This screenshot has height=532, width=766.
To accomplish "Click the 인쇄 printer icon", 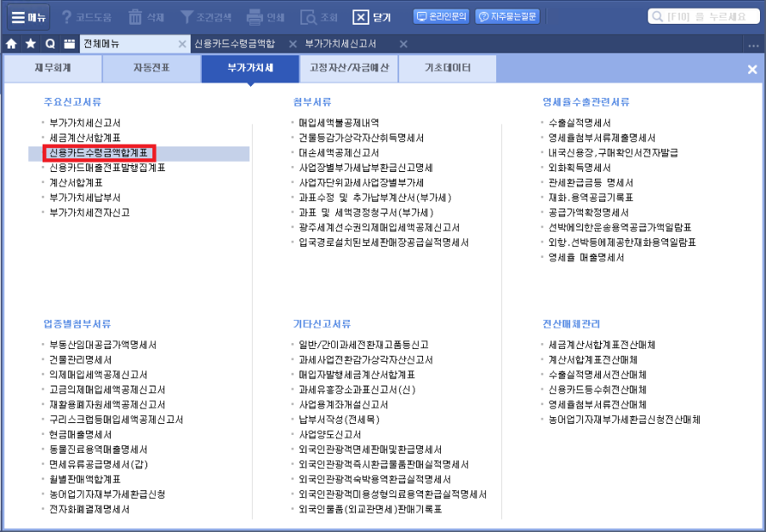I will pyautogui.click(x=254, y=17).
